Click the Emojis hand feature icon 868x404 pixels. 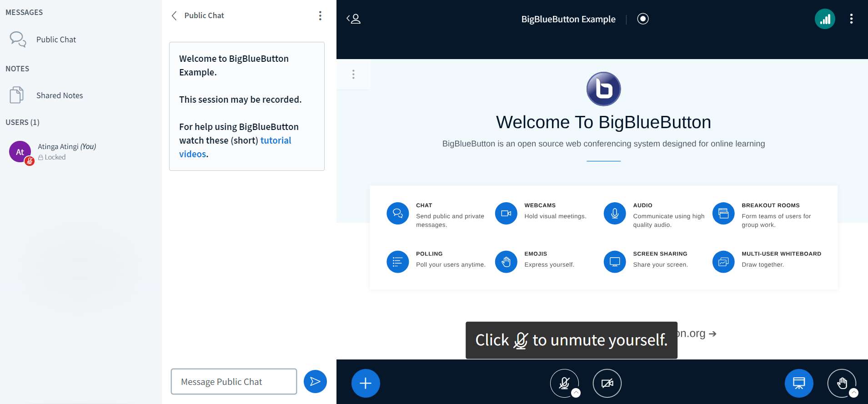click(506, 262)
